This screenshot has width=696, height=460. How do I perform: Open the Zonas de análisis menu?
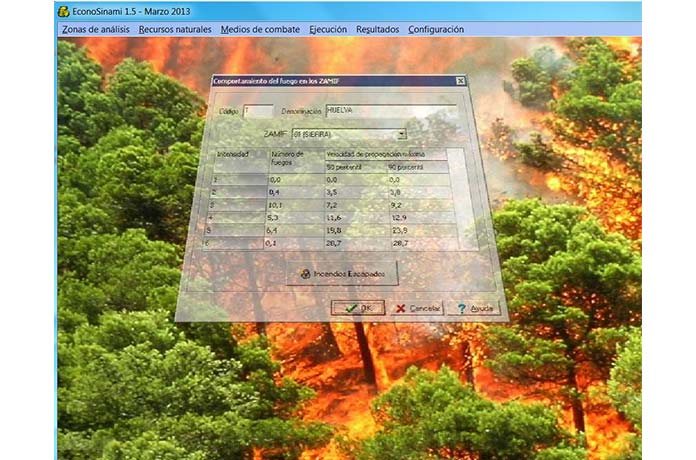[97, 30]
